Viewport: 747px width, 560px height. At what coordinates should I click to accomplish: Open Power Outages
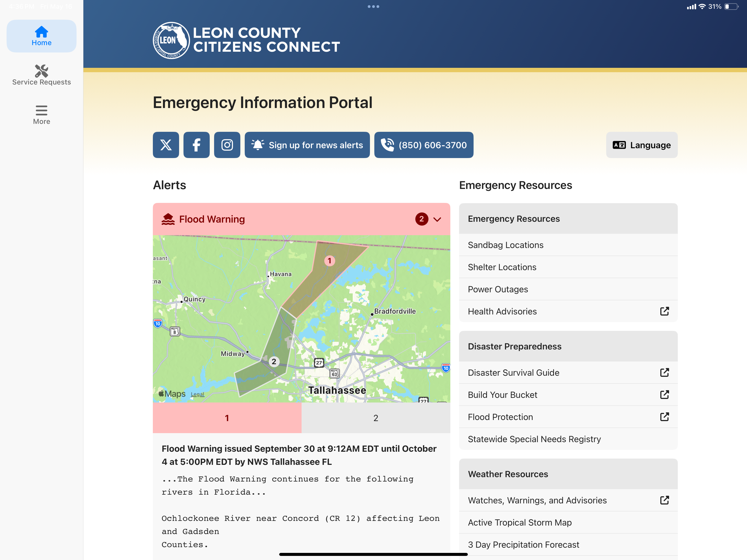coord(568,289)
